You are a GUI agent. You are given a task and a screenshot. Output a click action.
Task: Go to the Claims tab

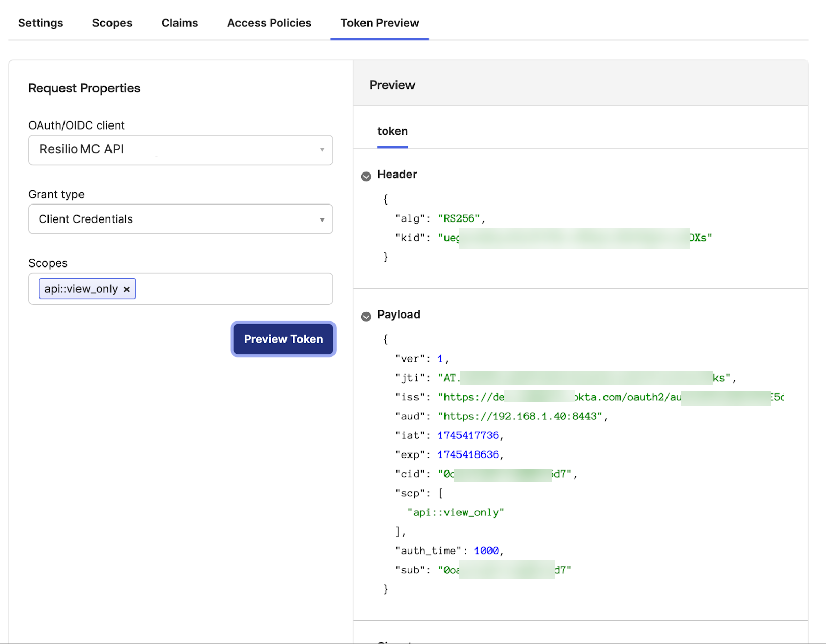click(x=179, y=23)
